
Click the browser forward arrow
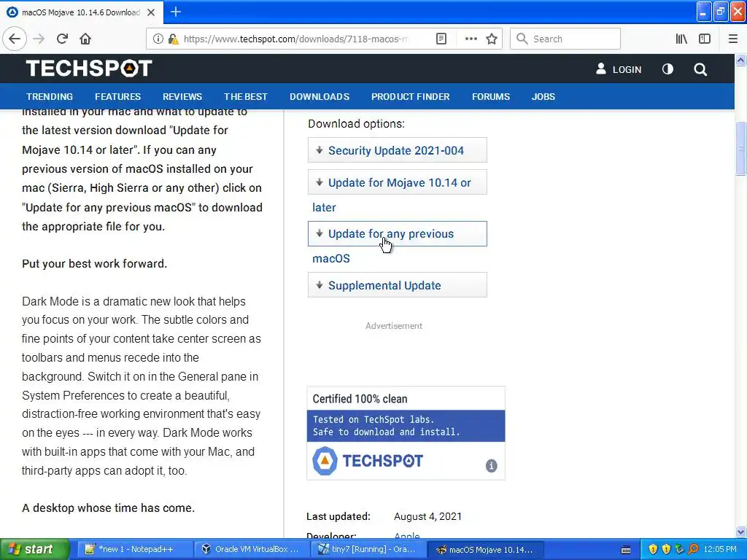[x=39, y=39]
